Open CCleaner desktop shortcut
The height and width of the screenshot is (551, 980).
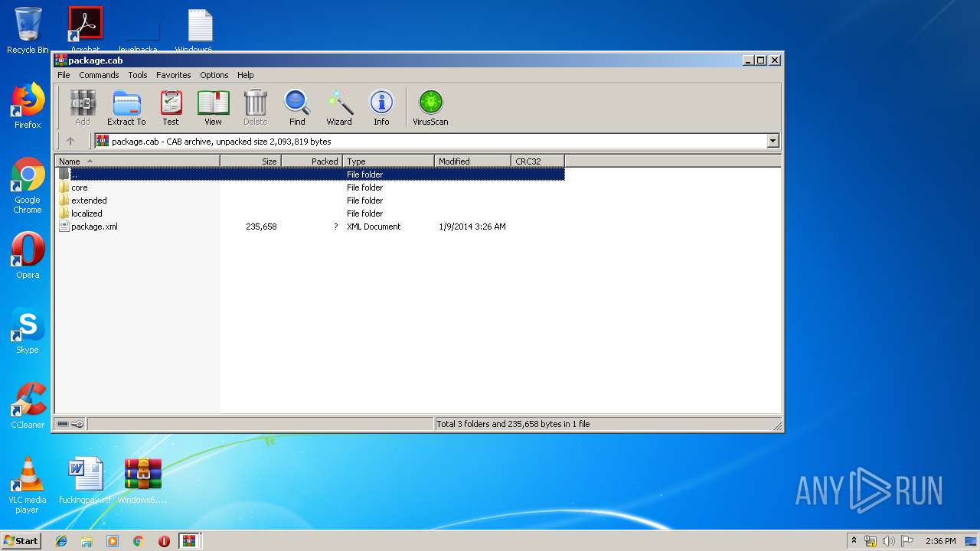tap(28, 406)
